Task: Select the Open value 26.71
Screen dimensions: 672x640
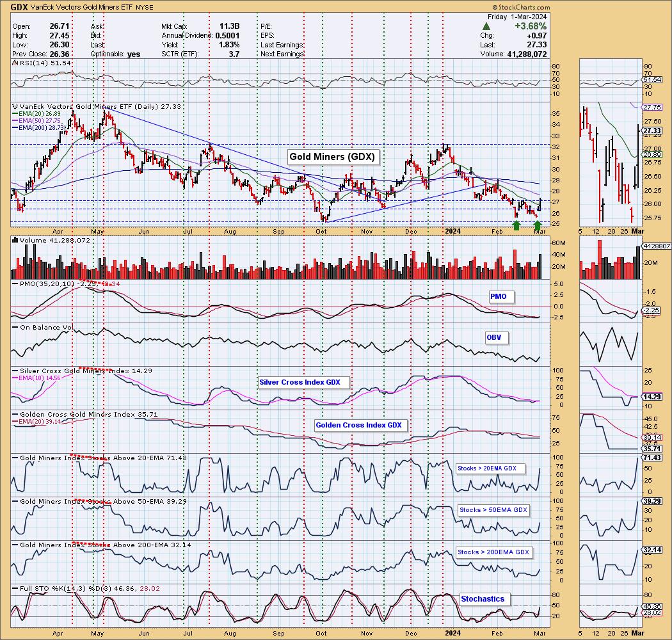Action: (x=59, y=26)
